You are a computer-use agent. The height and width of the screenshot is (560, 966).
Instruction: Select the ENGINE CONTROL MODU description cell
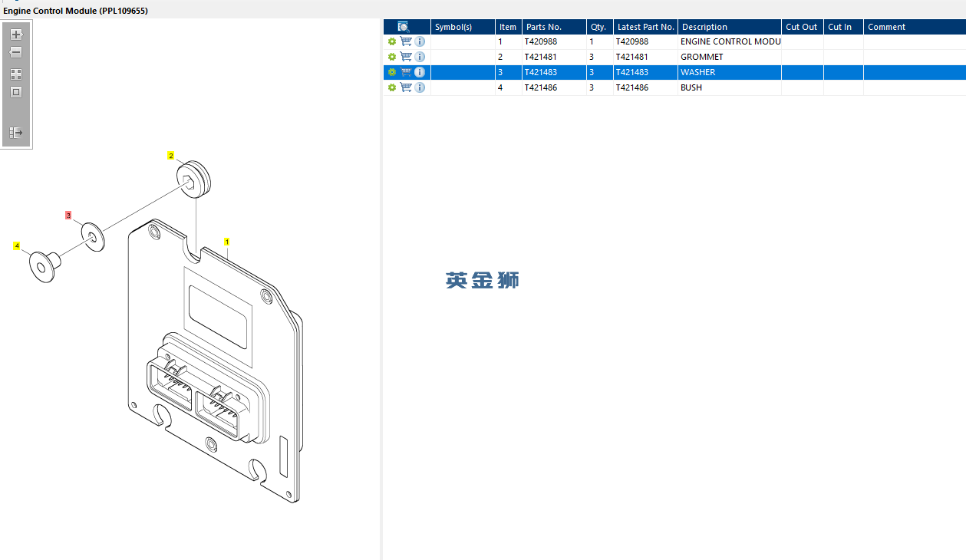click(730, 41)
